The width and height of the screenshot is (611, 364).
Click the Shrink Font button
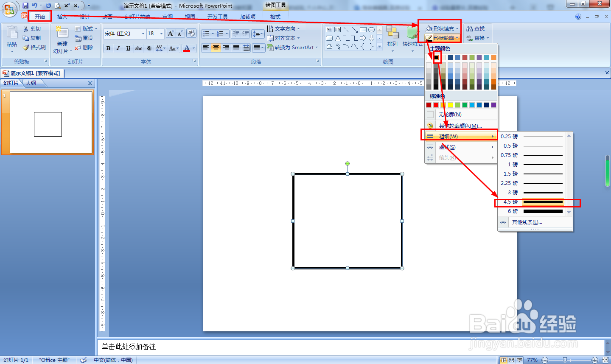click(180, 34)
